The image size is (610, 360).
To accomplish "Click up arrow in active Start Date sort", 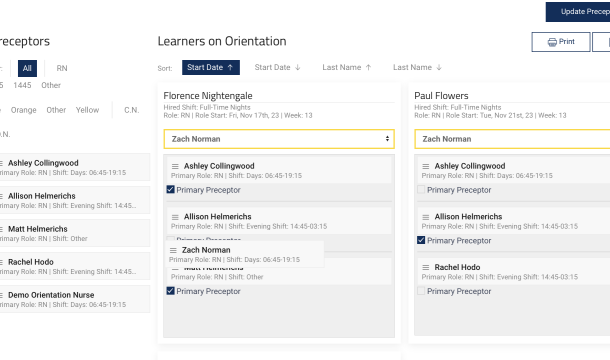I will tap(230, 67).
